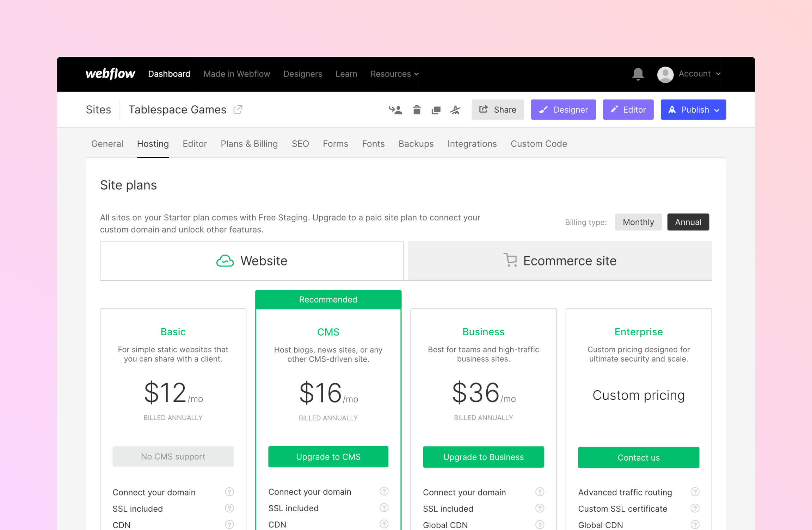This screenshot has height=530, width=812.
Task: Click help icon for Basic Connect your domain
Action: point(229,492)
